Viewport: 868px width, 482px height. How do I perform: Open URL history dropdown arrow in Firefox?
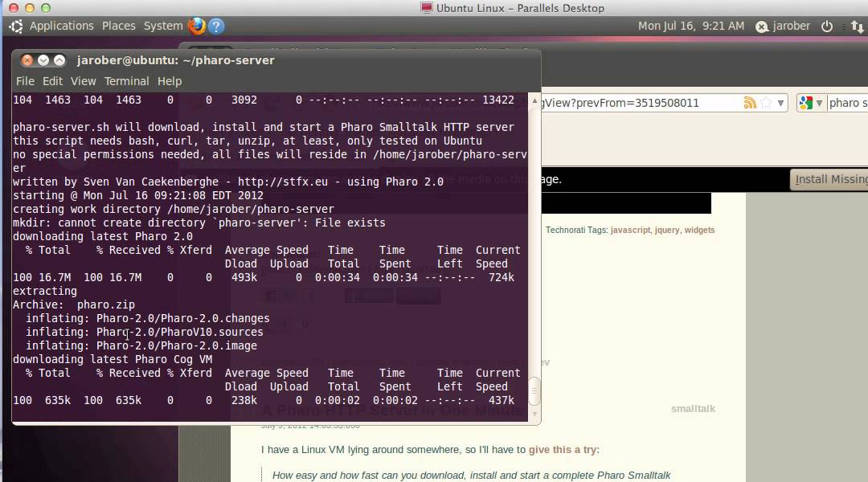tap(780, 103)
